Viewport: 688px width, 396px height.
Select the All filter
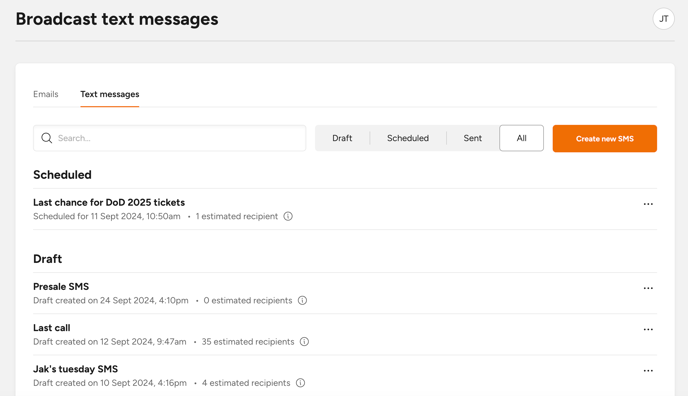521,138
